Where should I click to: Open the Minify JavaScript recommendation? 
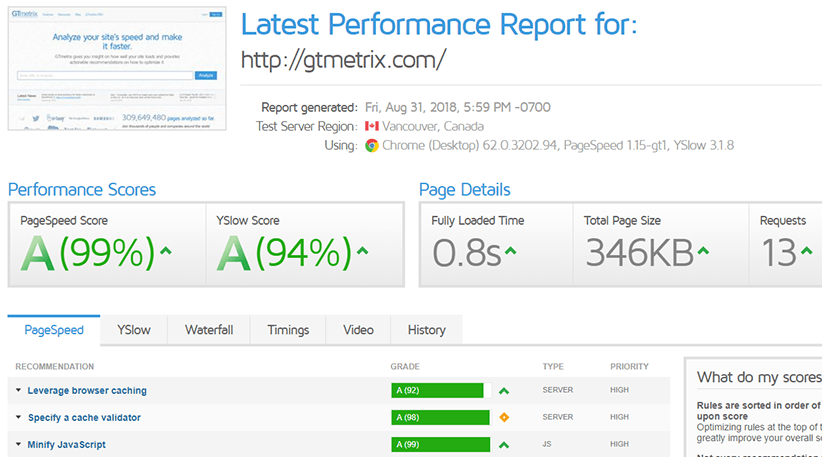pos(67,444)
